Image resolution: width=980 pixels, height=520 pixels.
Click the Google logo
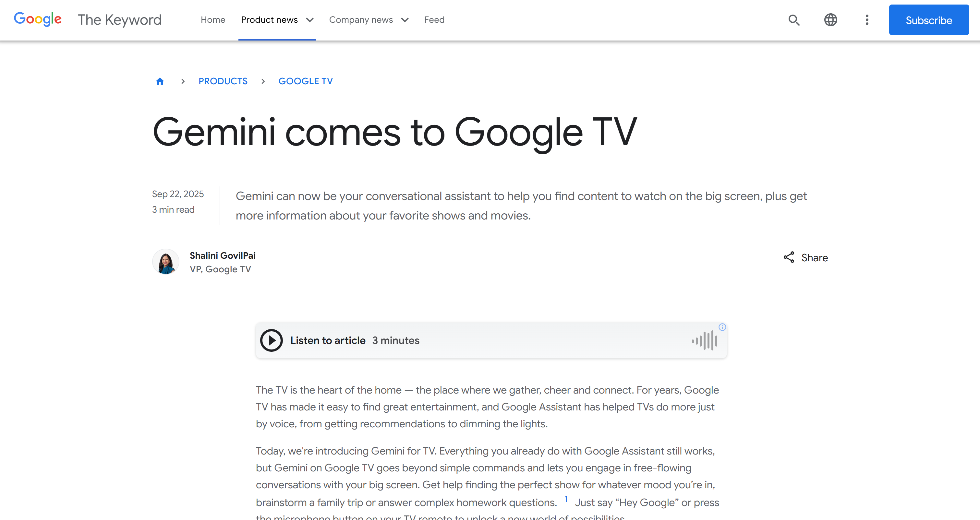[x=37, y=19]
